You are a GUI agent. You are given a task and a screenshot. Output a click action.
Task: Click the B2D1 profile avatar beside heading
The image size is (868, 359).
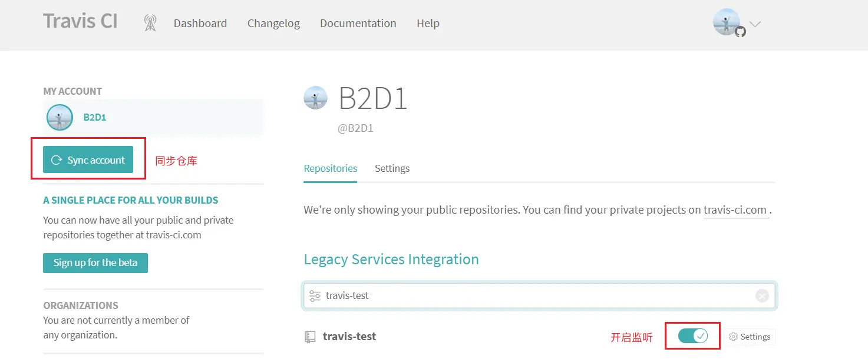pyautogui.click(x=315, y=98)
